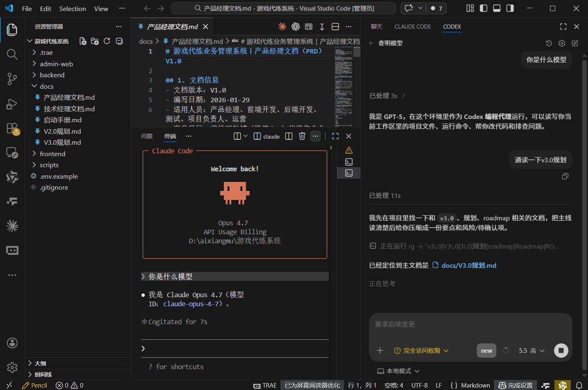
Task: Click the editor minimap
Action: (344, 86)
